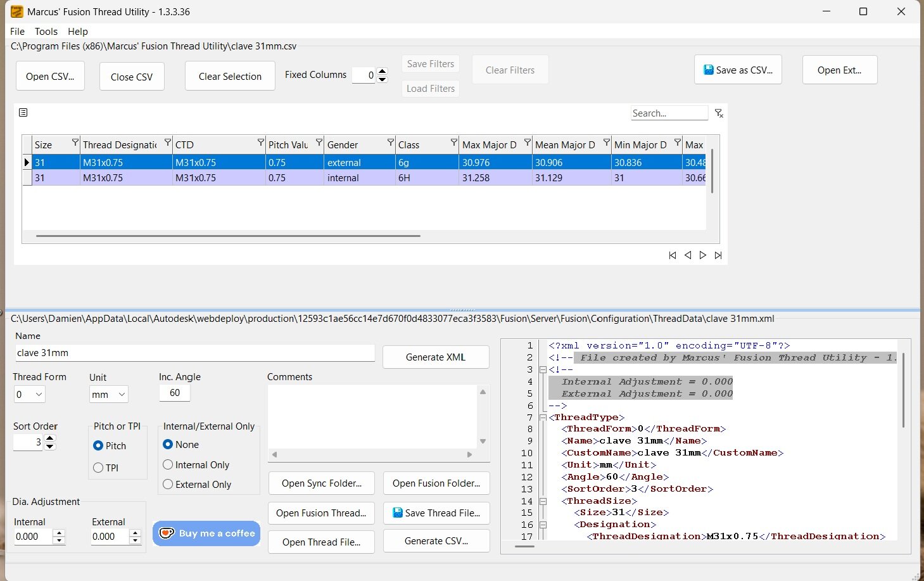Click the Open Fusion Thread button
The height and width of the screenshot is (581, 924).
tap(321, 513)
